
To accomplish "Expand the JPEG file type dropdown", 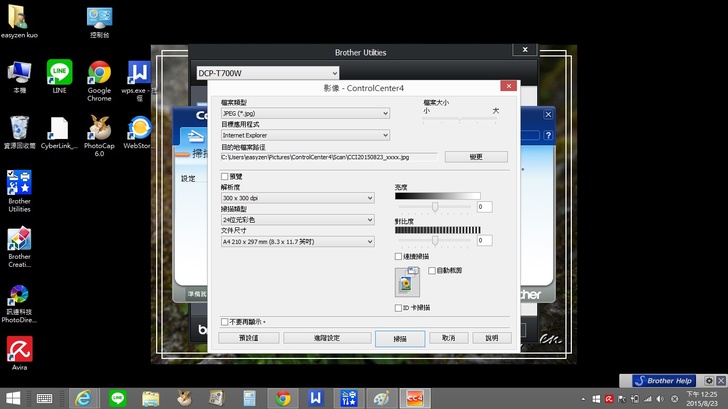I will [x=305, y=113].
